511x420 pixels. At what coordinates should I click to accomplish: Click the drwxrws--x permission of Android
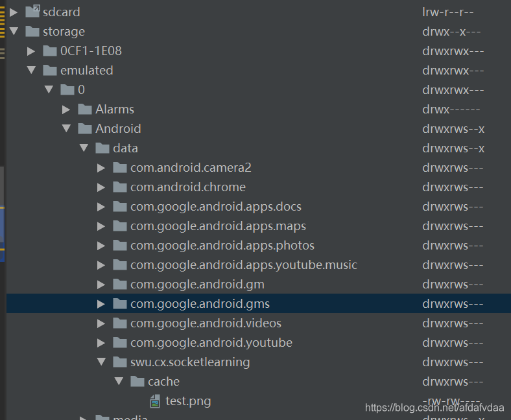[x=453, y=129]
